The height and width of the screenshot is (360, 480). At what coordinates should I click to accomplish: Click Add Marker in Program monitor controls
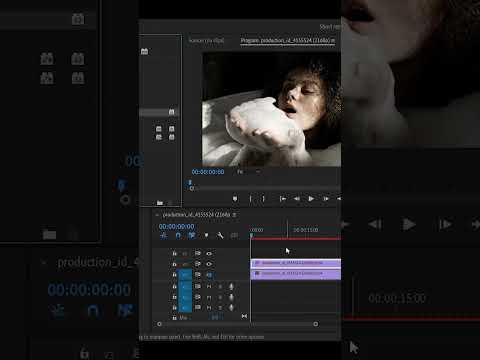point(235,199)
